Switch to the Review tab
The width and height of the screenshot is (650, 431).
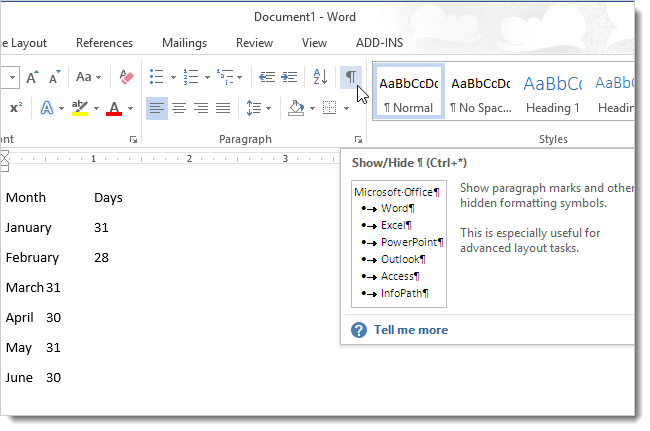(x=254, y=43)
